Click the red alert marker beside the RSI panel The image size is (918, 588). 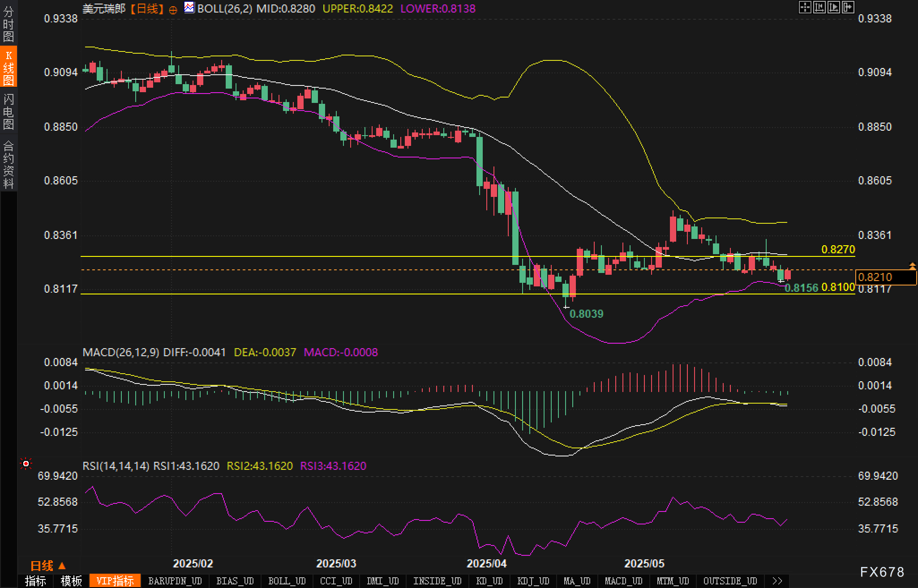tap(26, 464)
